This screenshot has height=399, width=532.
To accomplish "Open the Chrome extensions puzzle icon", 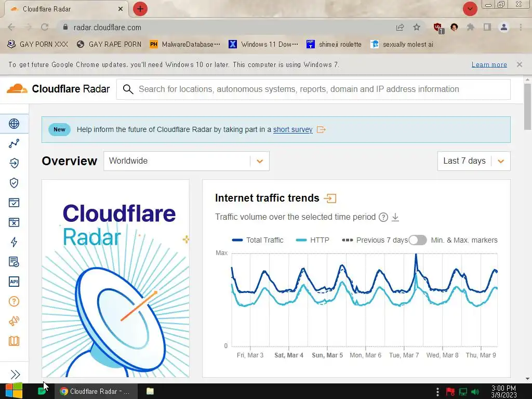I will tap(471, 27).
